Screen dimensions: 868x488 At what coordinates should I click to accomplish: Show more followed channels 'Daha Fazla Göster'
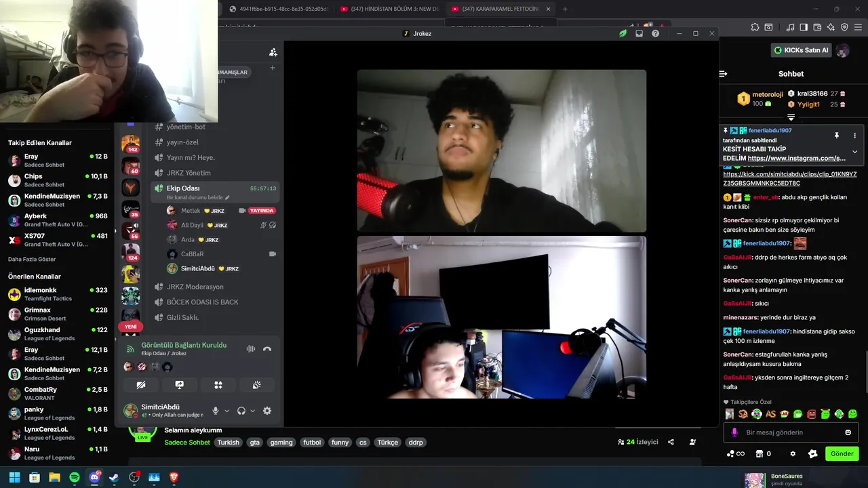[32, 259]
